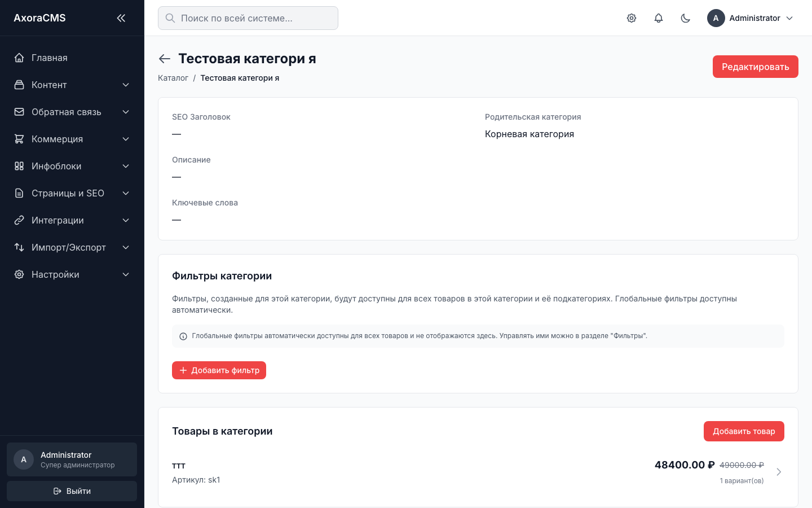This screenshot has width=812, height=508.
Task: Click the link icon for Интеграции
Action: point(19,220)
